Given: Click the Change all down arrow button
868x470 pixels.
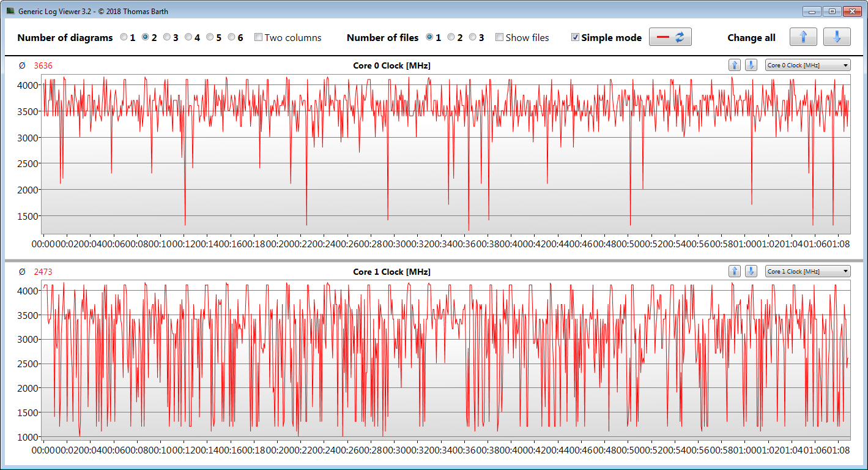Looking at the screenshot, I should coord(836,37).
